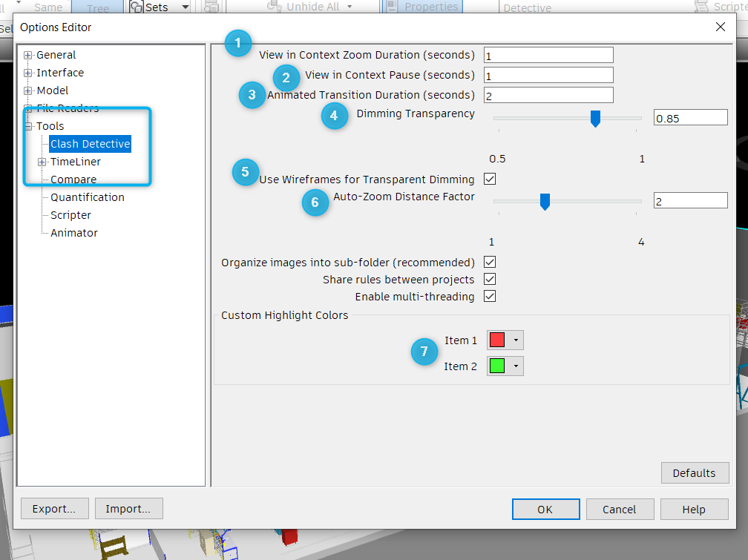
Task: Click the Defaults button
Action: (695, 472)
